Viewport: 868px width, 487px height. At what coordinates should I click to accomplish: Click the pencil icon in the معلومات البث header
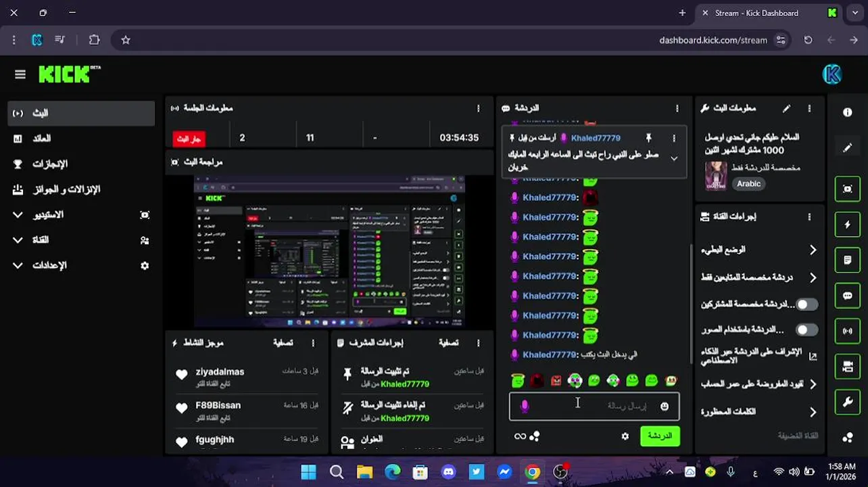[x=786, y=108]
